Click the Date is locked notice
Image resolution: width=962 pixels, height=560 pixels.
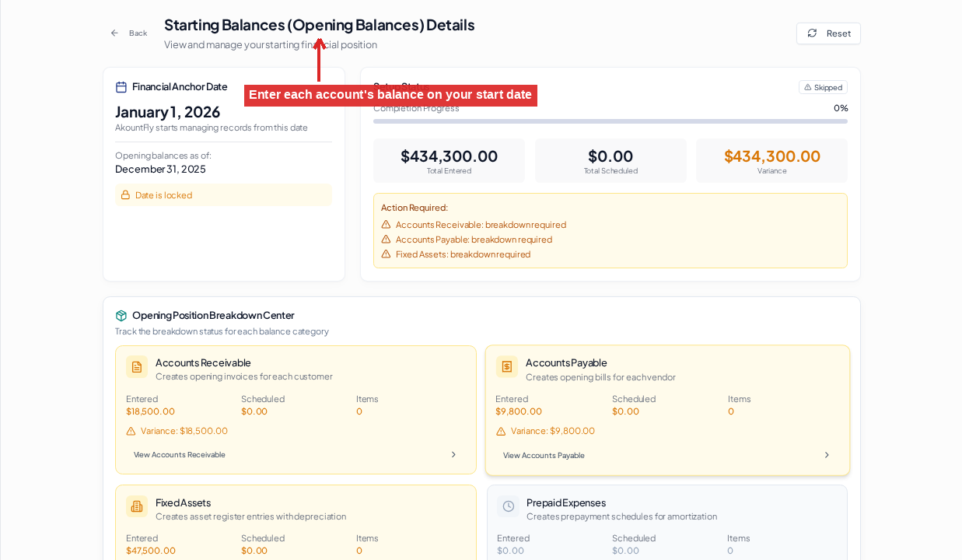223,195
